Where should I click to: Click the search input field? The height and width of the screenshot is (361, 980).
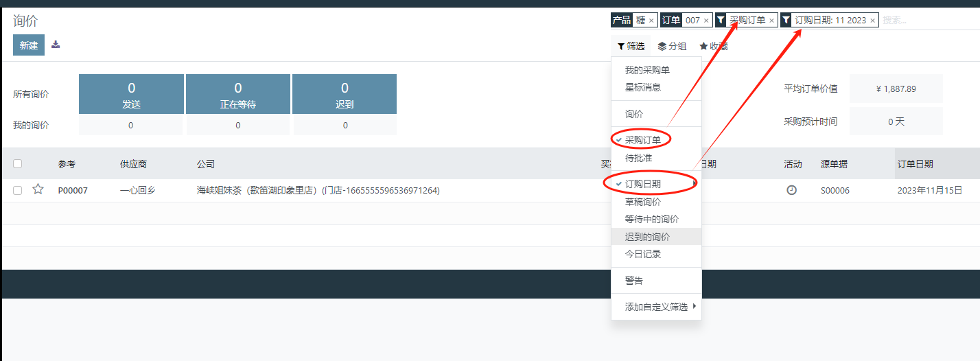926,21
